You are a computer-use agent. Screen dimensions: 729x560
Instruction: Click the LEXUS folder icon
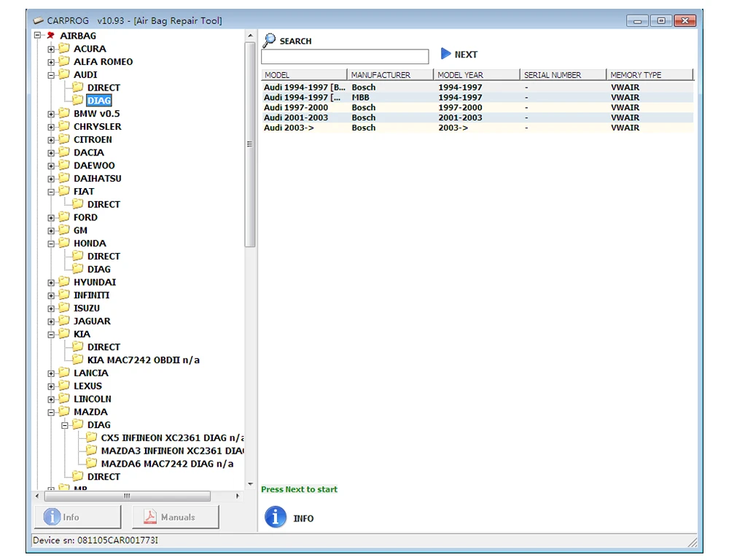(x=64, y=386)
